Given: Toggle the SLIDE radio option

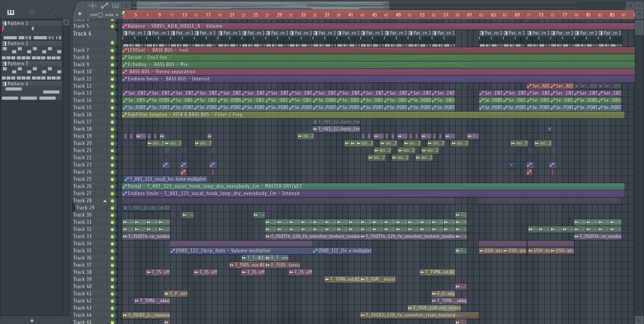Looking at the screenshot, I should (117, 15).
